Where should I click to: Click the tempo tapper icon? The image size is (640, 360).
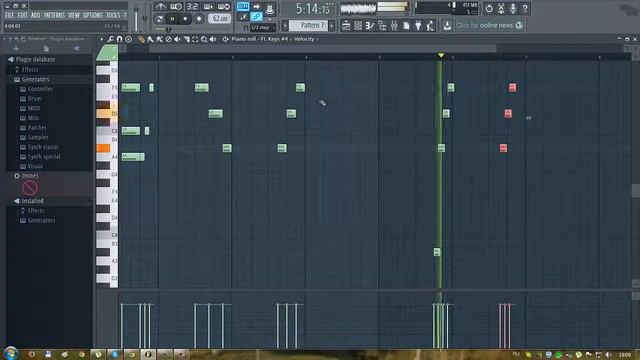click(430, 26)
